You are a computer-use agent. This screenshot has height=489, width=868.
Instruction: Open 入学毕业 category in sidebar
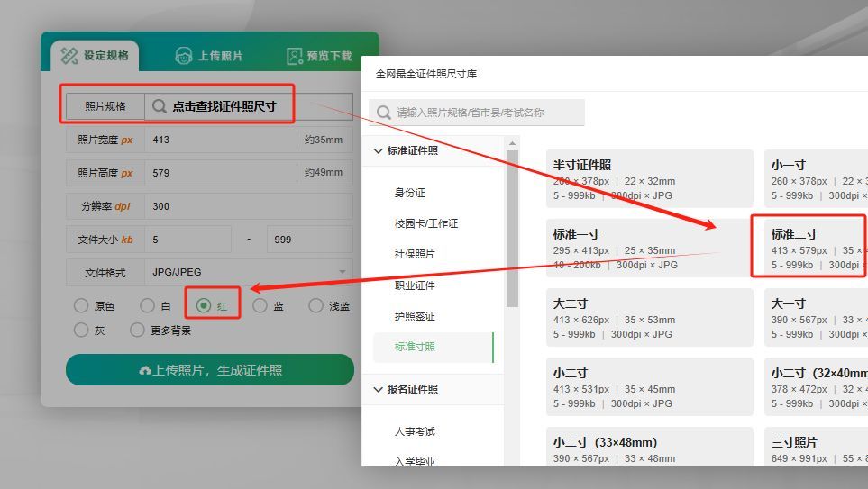click(415, 462)
